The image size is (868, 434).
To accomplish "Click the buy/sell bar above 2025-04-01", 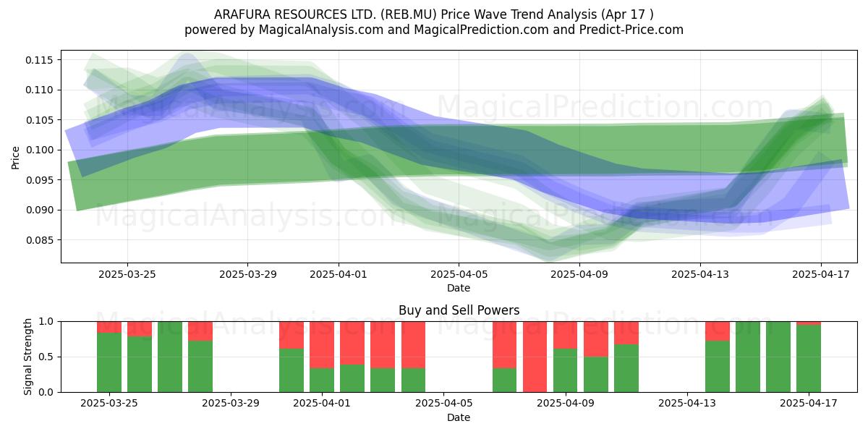I will pos(322,357).
